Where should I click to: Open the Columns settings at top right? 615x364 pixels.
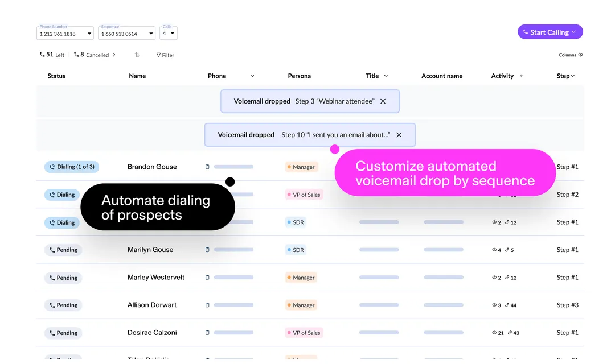569,55
